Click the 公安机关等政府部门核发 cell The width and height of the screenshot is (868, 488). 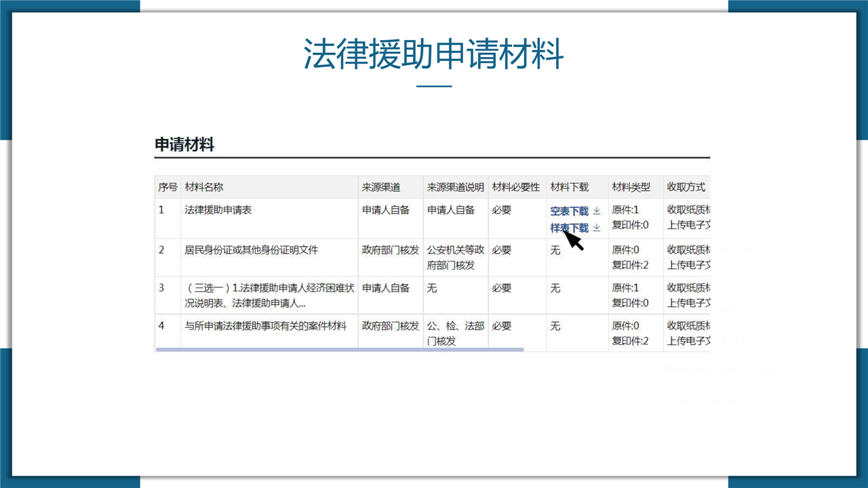[455, 258]
